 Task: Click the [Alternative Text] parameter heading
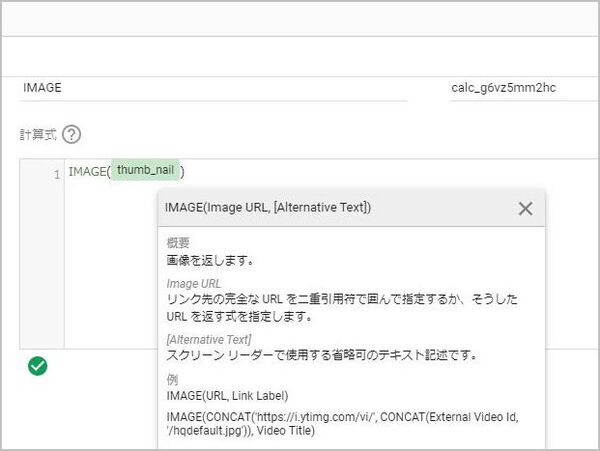pos(209,340)
